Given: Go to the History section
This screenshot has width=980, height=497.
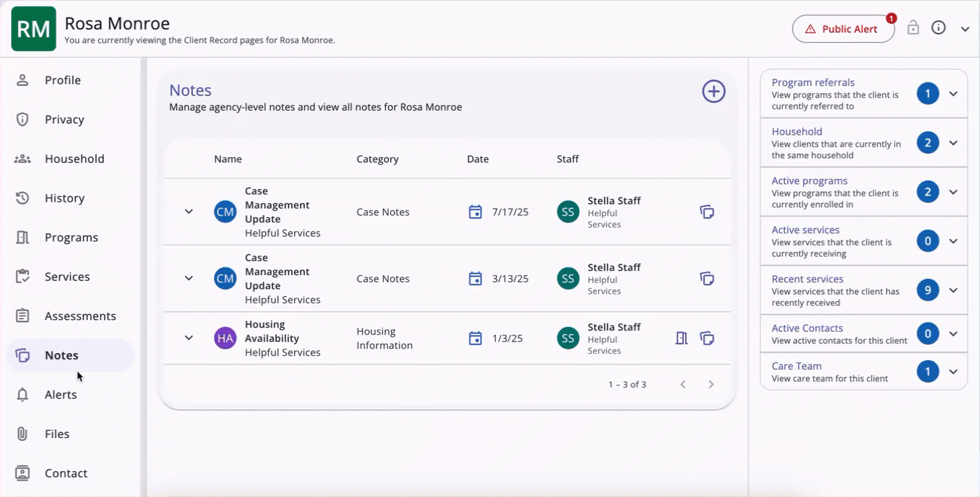Looking at the screenshot, I should [70, 198].
